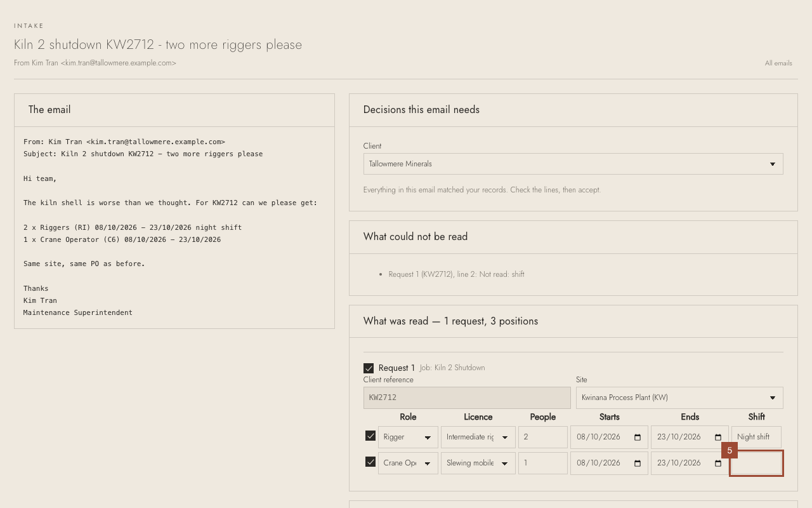Click the People field for the Rigger line
This screenshot has height=508, width=812.
[x=542, y=437]
